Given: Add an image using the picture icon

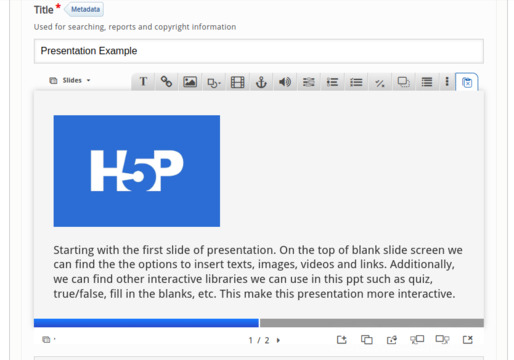Looking at the screenshot, I should (190, 82).
